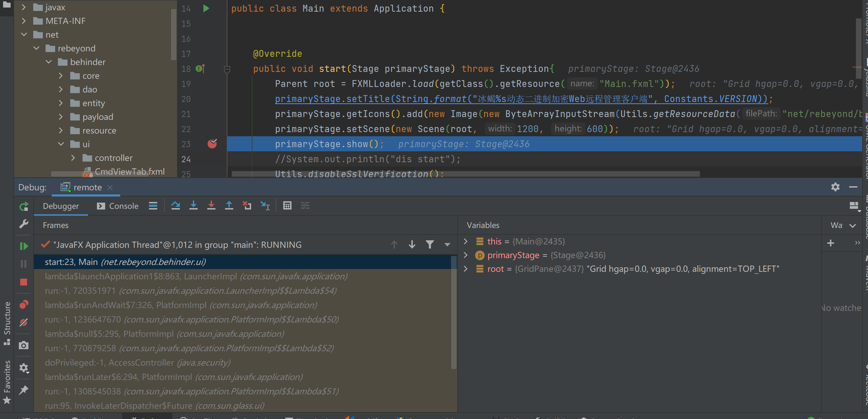Collapse the rebeyond folder
This screenshot has width=868, height=419.
(36, 48)
